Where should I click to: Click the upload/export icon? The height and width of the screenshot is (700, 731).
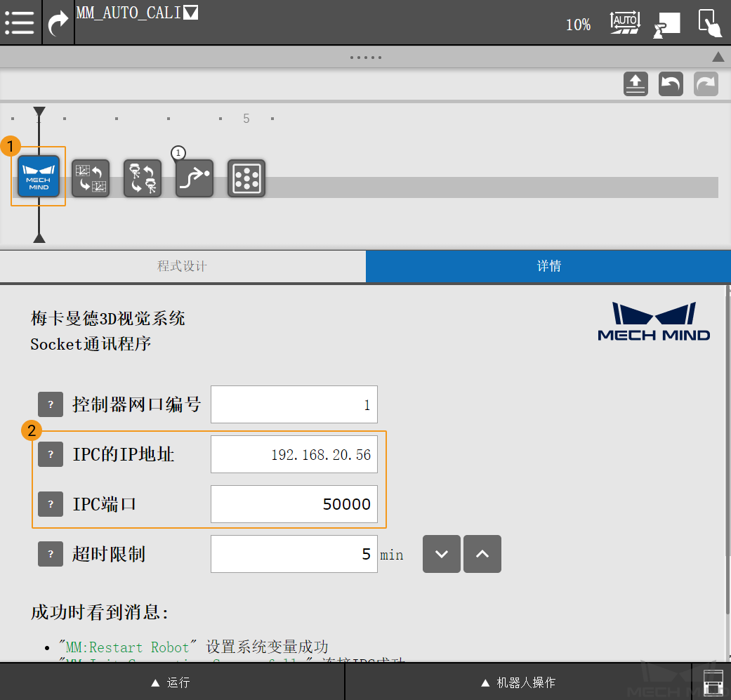[636, 84]
